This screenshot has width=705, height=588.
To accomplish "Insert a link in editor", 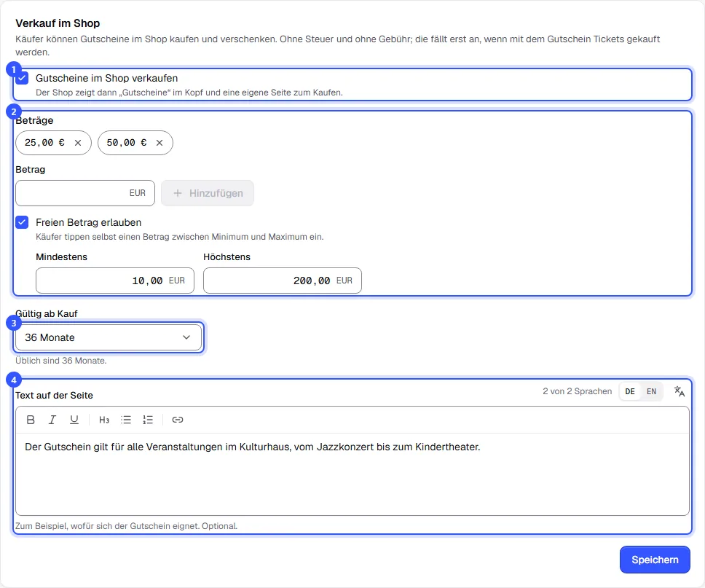I will 178,420.
